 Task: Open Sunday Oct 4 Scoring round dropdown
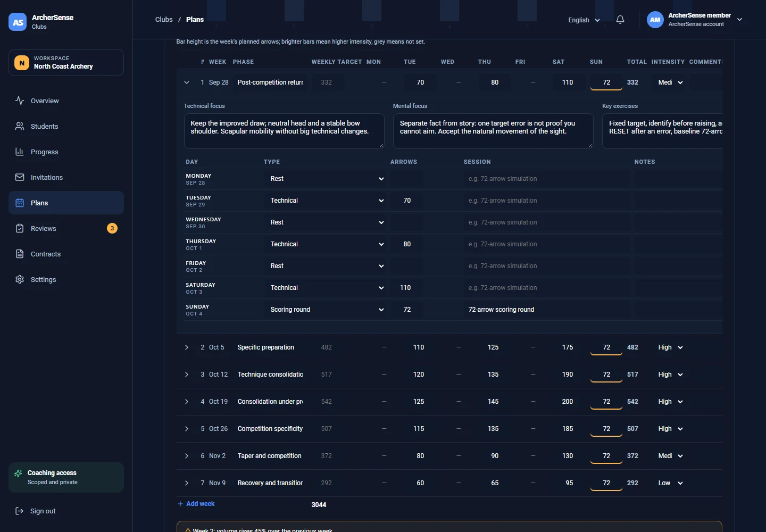(x=326, y=310)
